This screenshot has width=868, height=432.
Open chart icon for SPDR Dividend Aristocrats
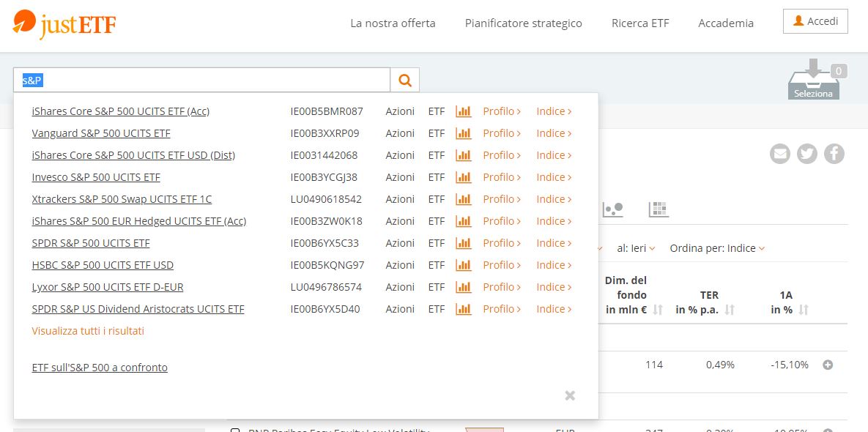tap(464, 309)
